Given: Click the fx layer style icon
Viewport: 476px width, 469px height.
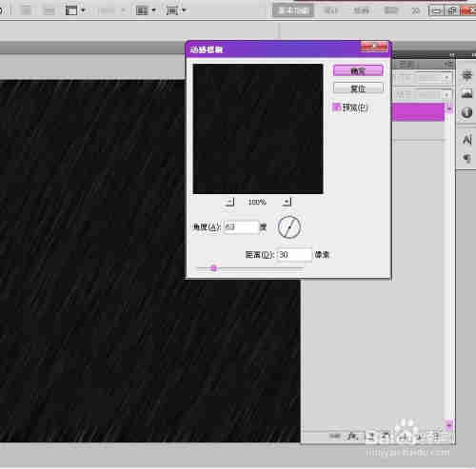Looking at the screenshot, I should pyautogui.click(x=352, y=437).
